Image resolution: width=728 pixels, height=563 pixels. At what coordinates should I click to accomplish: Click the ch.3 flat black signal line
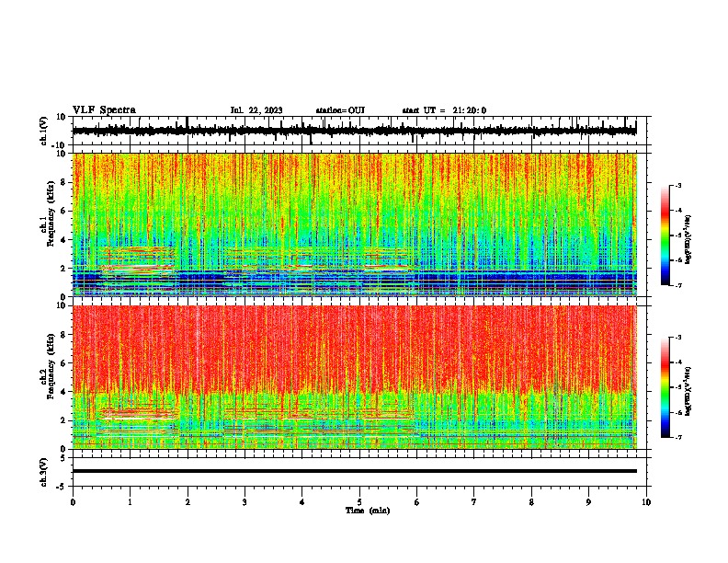point(354,471)
